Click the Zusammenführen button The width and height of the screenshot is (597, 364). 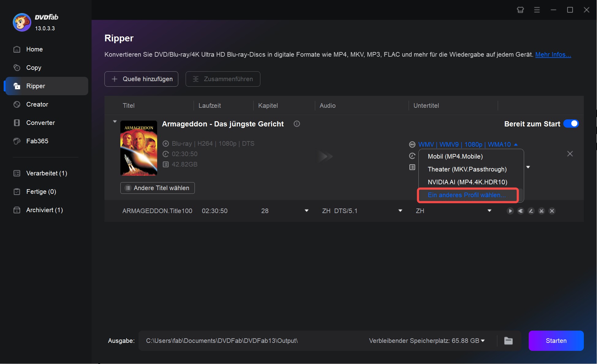tap(223, 79)
